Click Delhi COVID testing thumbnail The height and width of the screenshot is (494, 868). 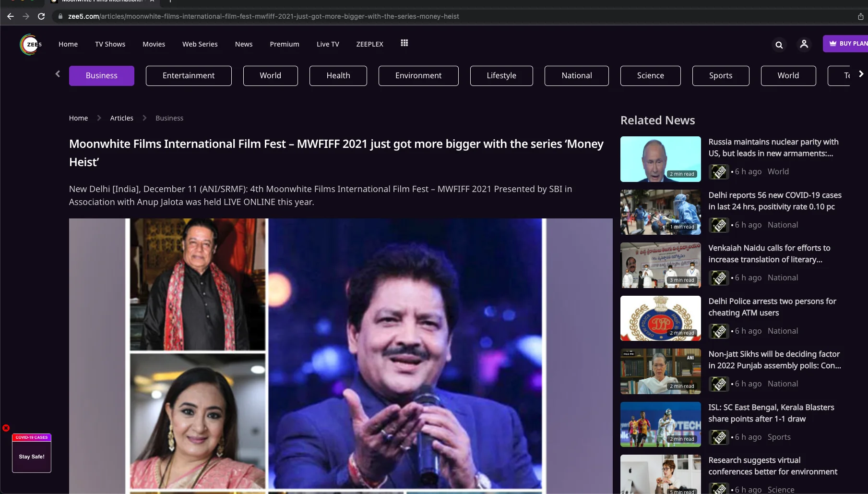pyautogui.click(x=660, y=212)
